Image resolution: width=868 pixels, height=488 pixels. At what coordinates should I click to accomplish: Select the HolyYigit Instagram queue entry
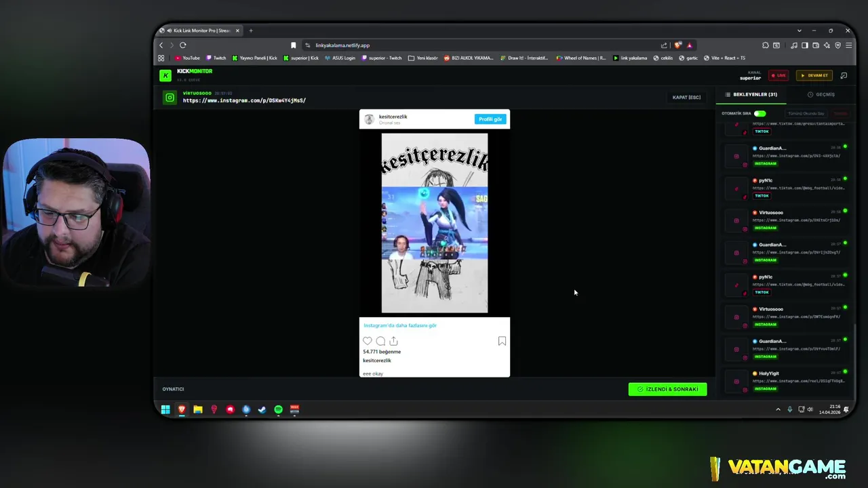pos(785,381)
